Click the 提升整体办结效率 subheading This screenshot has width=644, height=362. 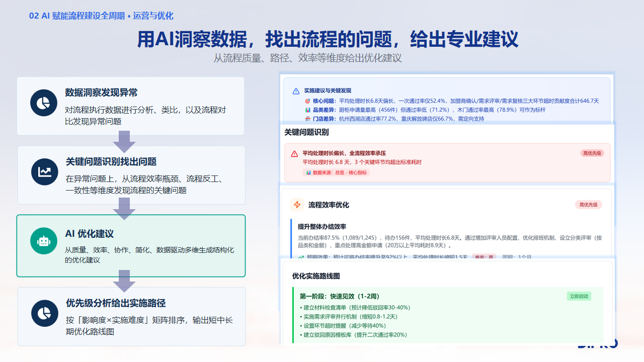[x=322, y=227]
